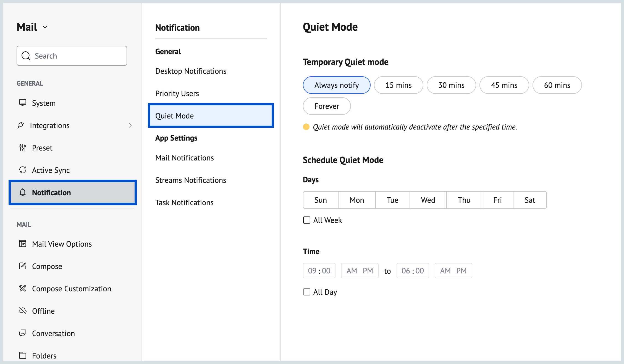Screen dimensions: 624x364
Task: Click the Compose pencil icon
Action: tap(22, 266)
